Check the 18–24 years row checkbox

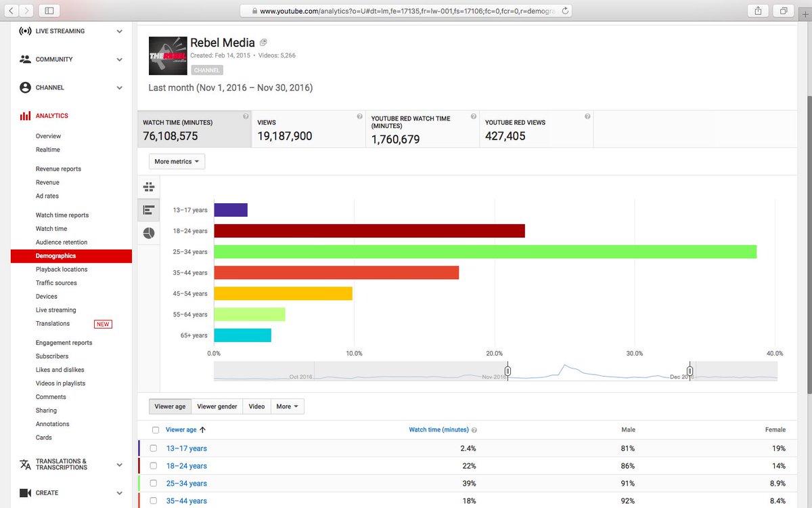[154, 466]
